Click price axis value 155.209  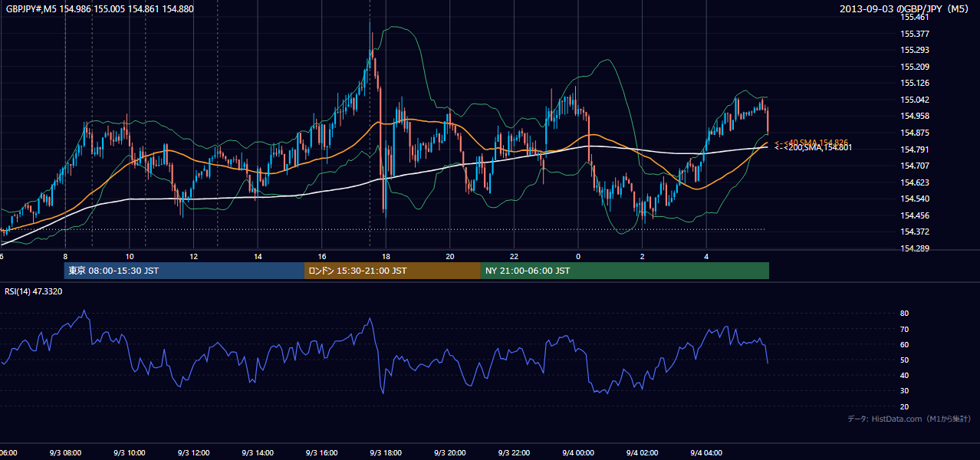tap(916, 67)
